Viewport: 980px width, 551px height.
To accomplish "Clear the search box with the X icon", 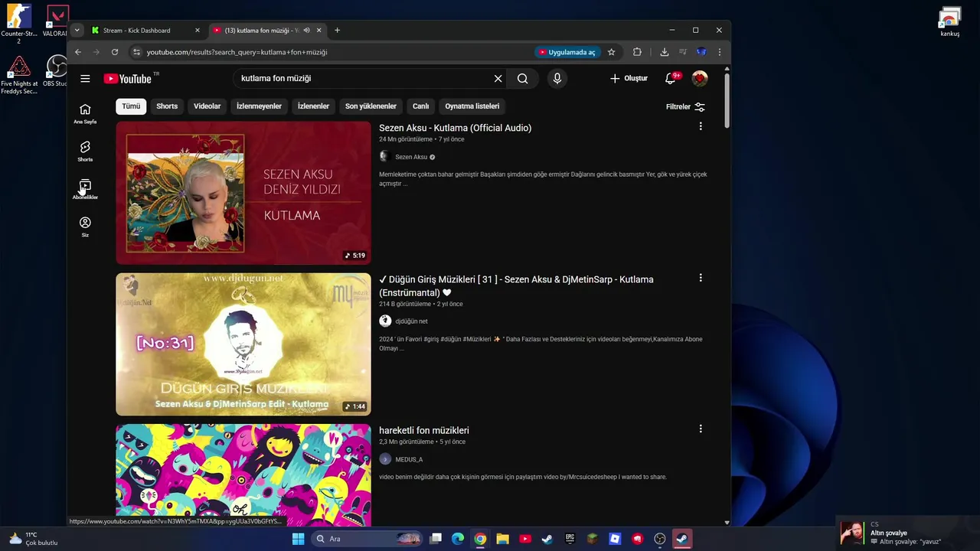I will coord(498,78).
